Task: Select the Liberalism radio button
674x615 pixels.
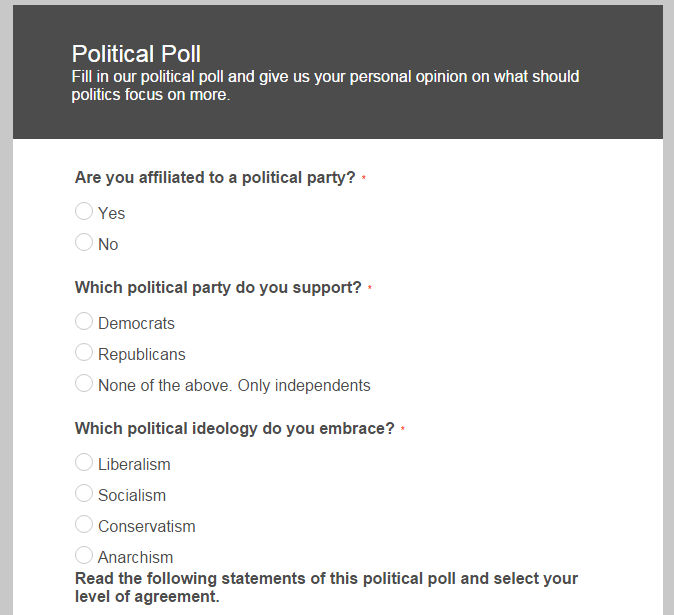Action: 84,463
